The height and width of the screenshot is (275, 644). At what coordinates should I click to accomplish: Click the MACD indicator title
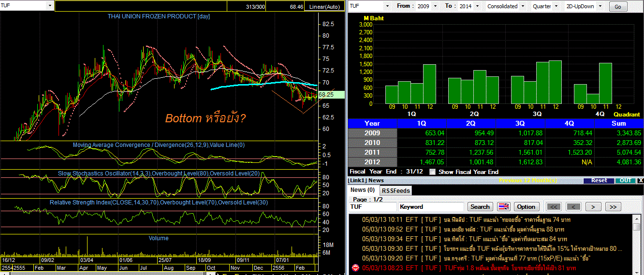(x=159, y=145)
